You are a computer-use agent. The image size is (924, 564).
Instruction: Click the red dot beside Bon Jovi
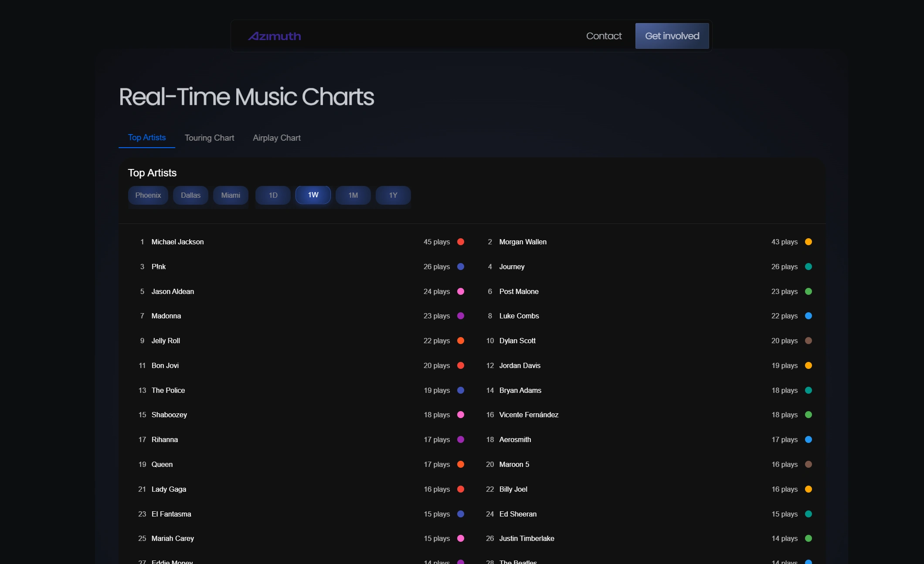point(461,365)
